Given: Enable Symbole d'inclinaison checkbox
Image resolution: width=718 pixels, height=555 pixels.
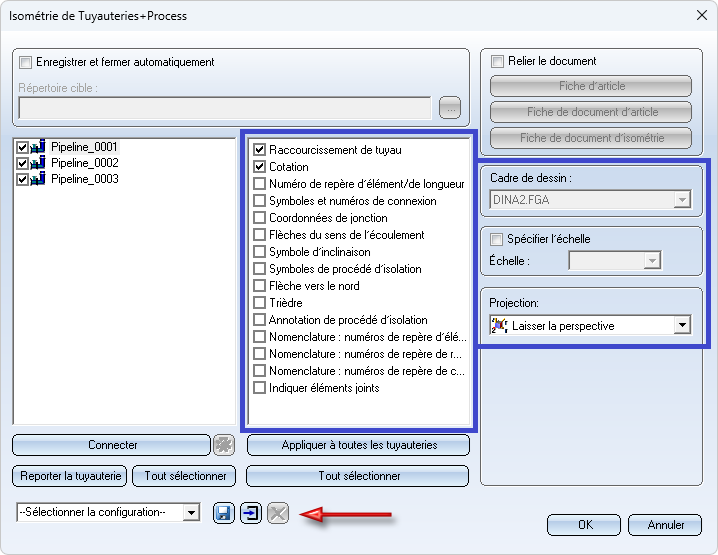Looking at the screenshot, I should click(260, 251).
